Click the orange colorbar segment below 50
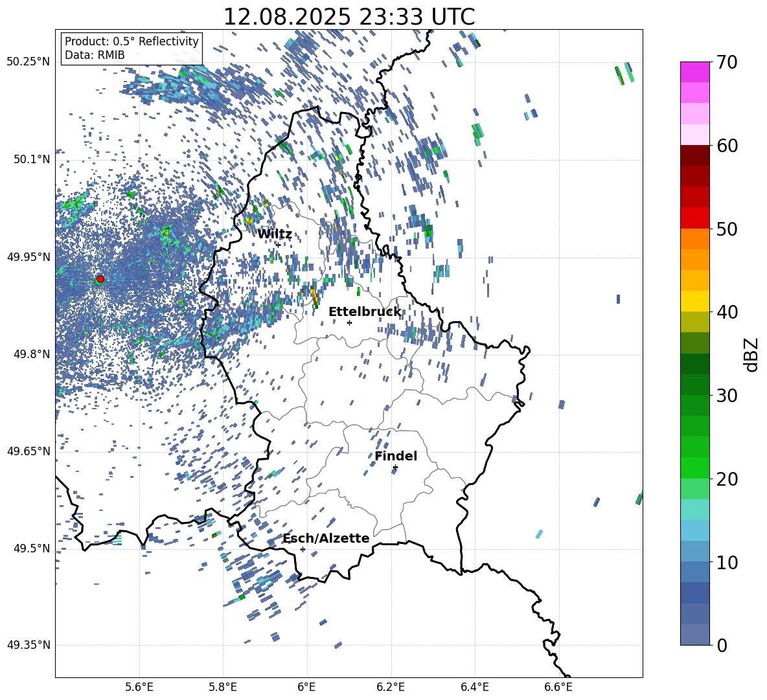Screen dimensions: 767x700 point(694,238)
